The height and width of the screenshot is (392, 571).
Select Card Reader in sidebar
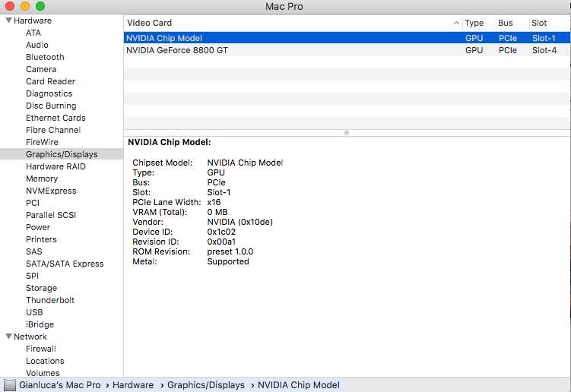click(x=50, y=81)
